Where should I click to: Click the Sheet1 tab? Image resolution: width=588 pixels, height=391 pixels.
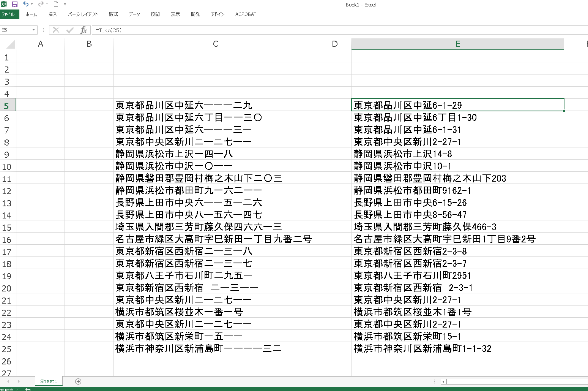tap(49, 381)
